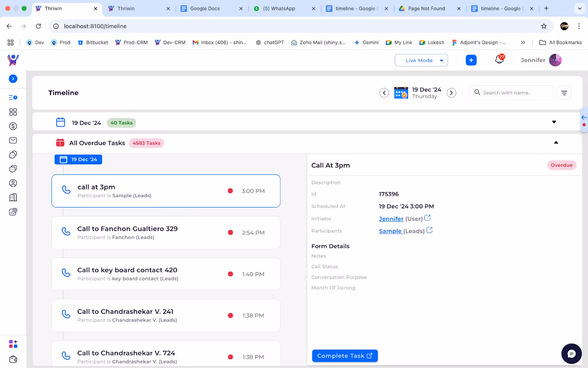Click the Complete Task button
Image resolution: width=588 pixels, height=368 pixels.
(x=345, y=356)
